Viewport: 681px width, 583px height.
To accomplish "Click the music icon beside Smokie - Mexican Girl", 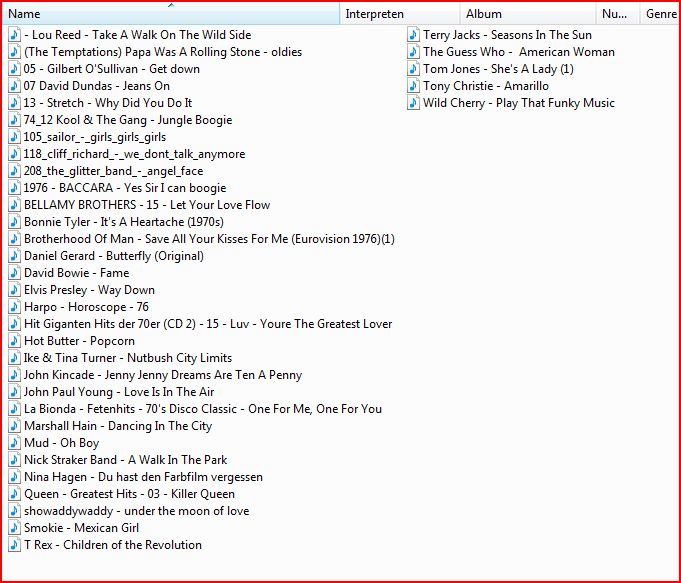I will pyautogui.click(x=14, y=528).
